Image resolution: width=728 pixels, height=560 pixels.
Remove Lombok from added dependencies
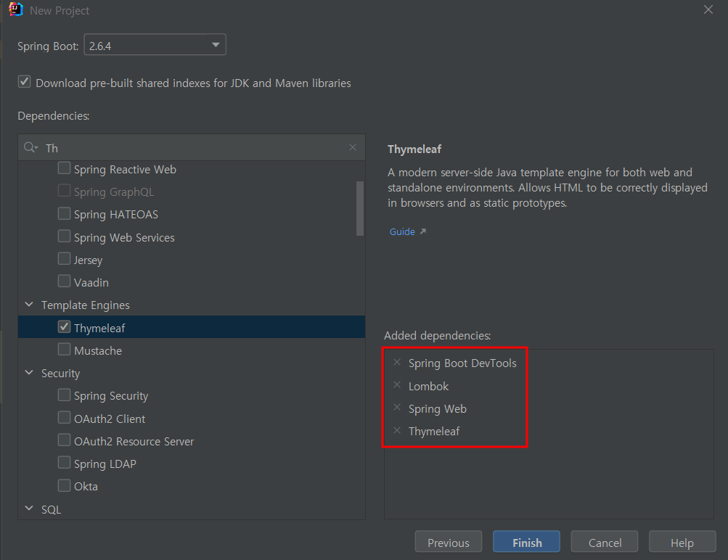point(397,385)
